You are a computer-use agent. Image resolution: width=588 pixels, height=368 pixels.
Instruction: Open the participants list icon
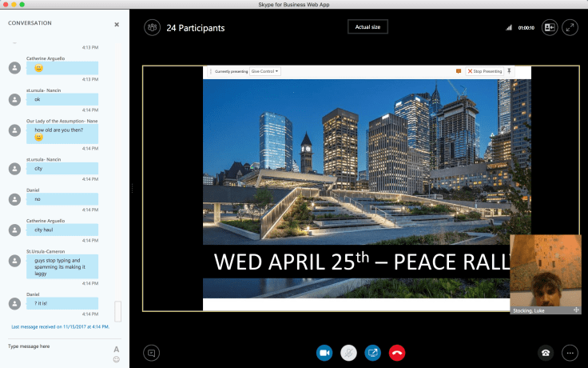(x=153, y=28)
